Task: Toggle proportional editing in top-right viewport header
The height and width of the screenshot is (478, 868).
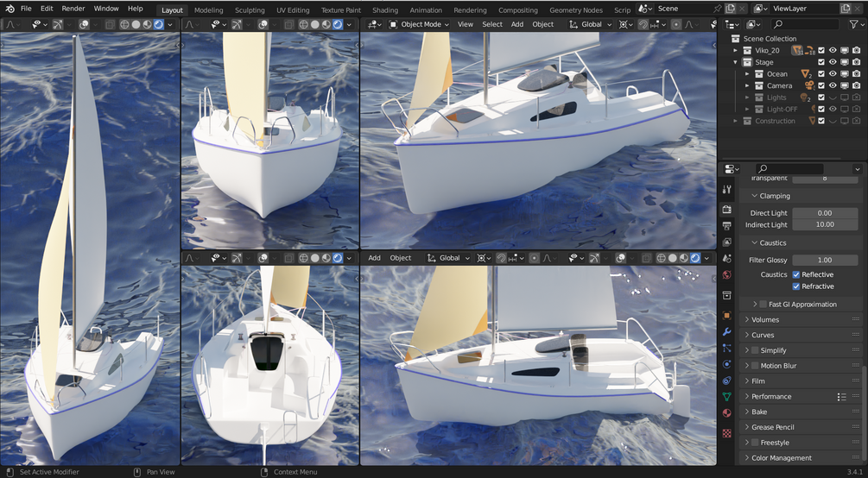Action: coord(676,24)
